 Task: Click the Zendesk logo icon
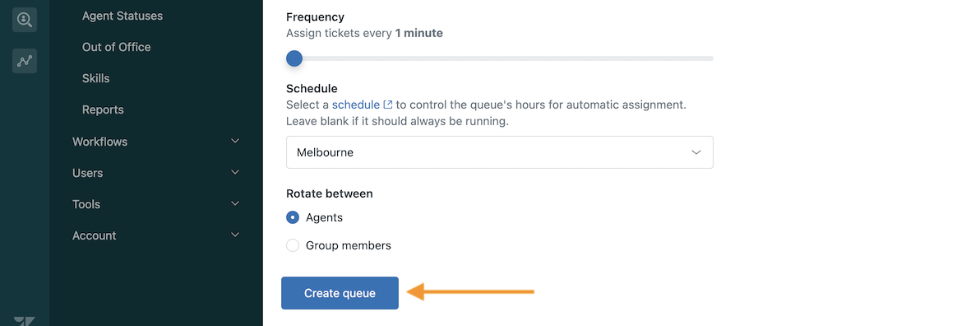pos(25,320)
